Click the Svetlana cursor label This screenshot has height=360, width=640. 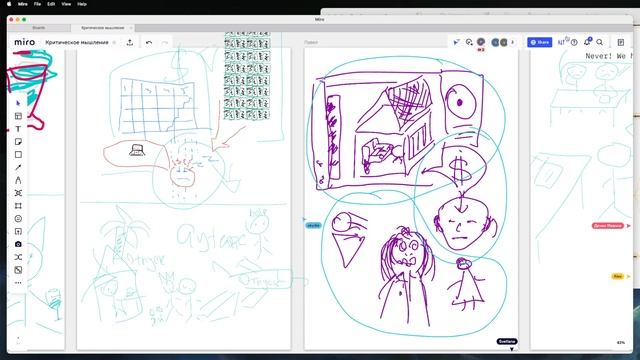click(x=507, y=341)
